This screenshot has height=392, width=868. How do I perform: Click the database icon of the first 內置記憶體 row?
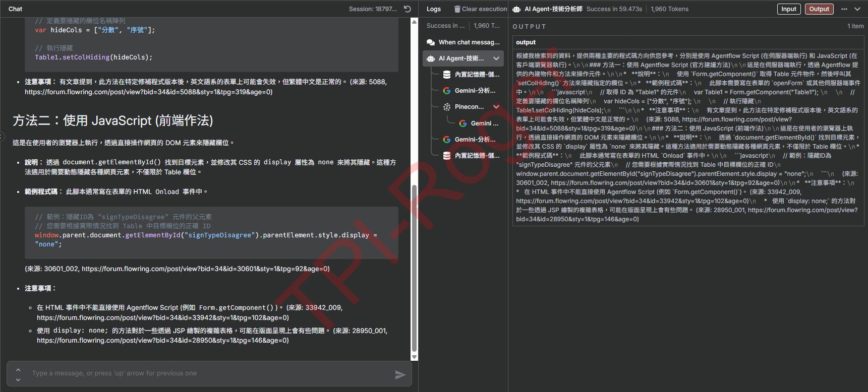point(447,75)
